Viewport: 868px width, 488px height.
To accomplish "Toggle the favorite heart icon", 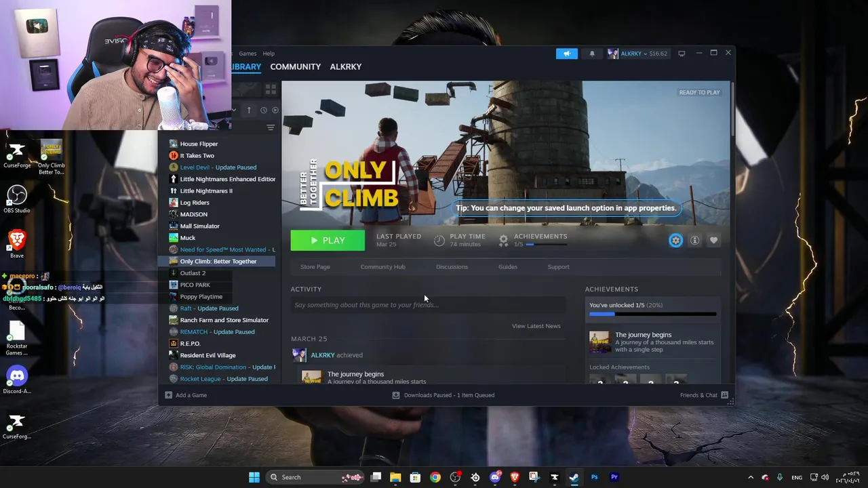I will pyautogui.click(x=713, y=241).
